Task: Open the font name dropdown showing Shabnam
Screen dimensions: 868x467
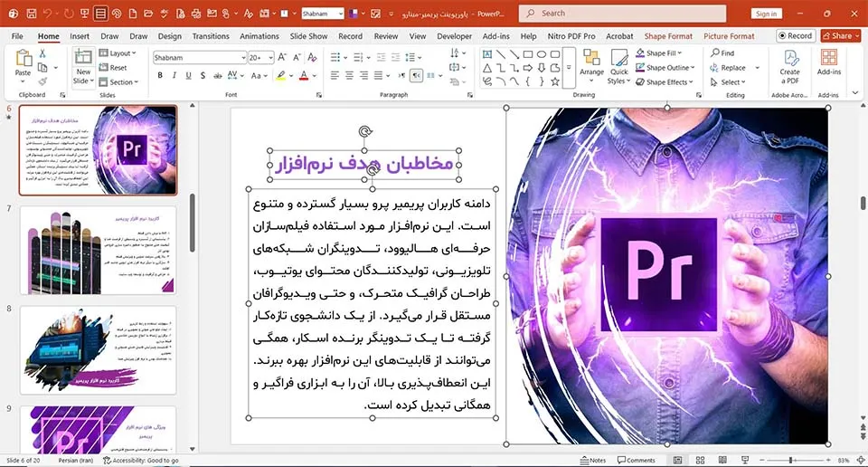Action: click(x=243, y=58)
